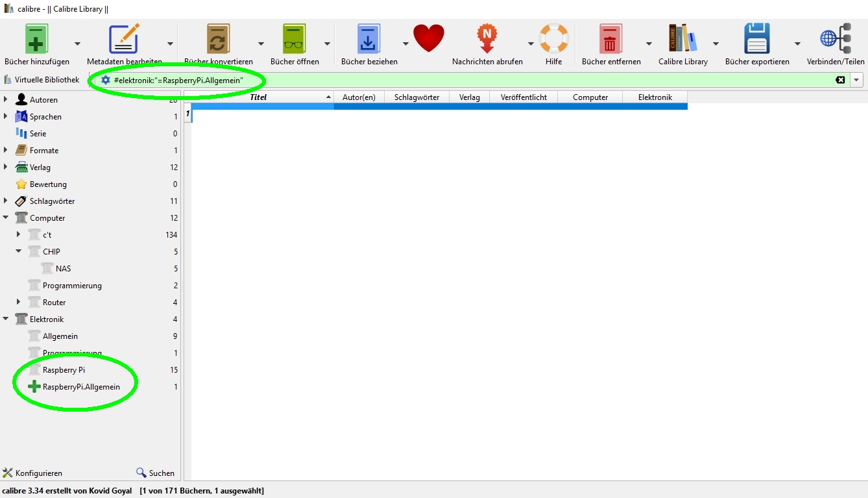This screenshot has height=498, width=868.
Task: Click Bücher exportieren floppy disk icon
Action: pyautogui.click(x=757, y=38)
